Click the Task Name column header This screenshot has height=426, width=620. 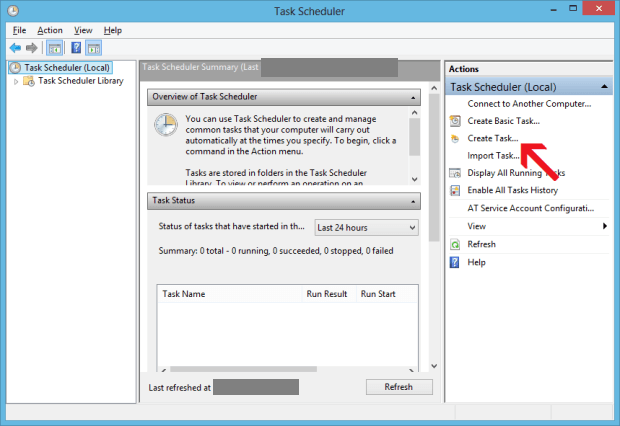[229, 294]
